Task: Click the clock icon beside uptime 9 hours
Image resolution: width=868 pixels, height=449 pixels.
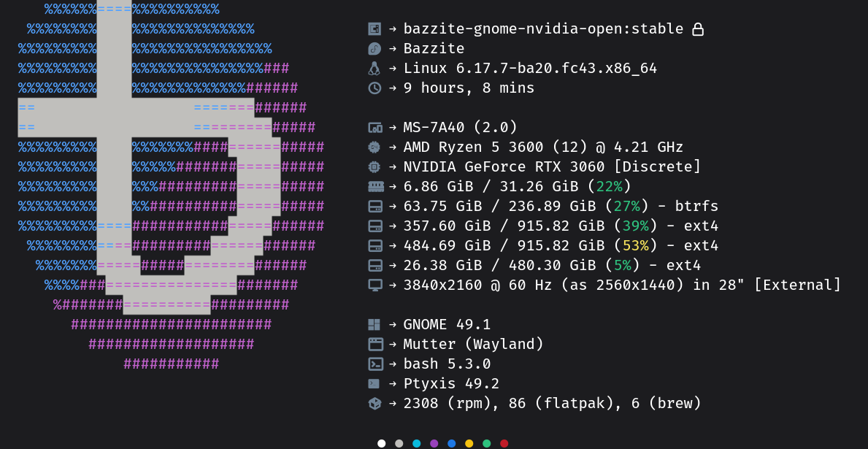Action: pos(375,88)
